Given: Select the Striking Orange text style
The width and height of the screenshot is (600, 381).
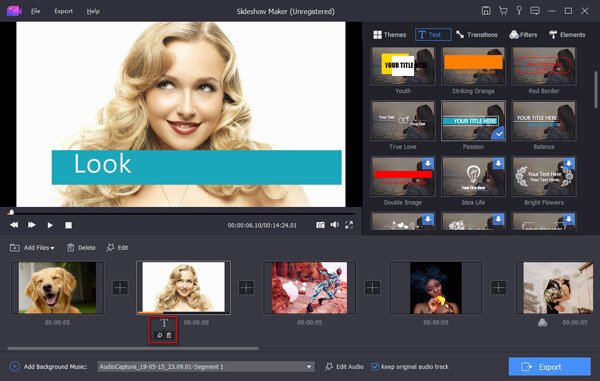Looking at the screenshot, I should point(473,66).
